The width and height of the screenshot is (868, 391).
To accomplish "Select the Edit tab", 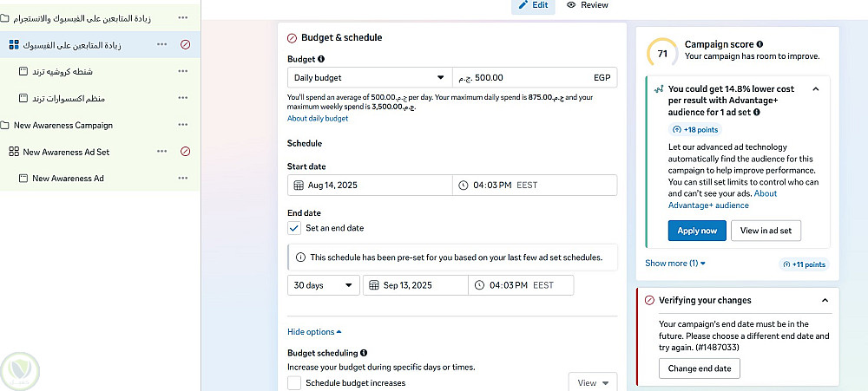I will [532, 5].
